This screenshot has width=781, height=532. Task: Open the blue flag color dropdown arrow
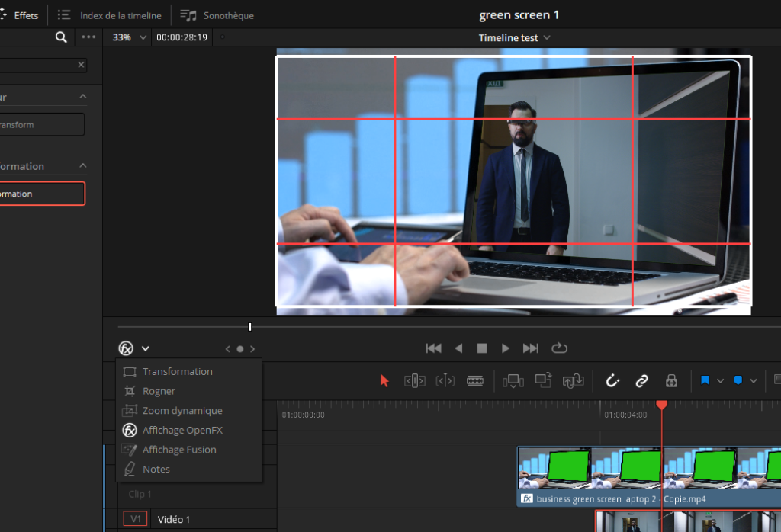coord(720,380)
